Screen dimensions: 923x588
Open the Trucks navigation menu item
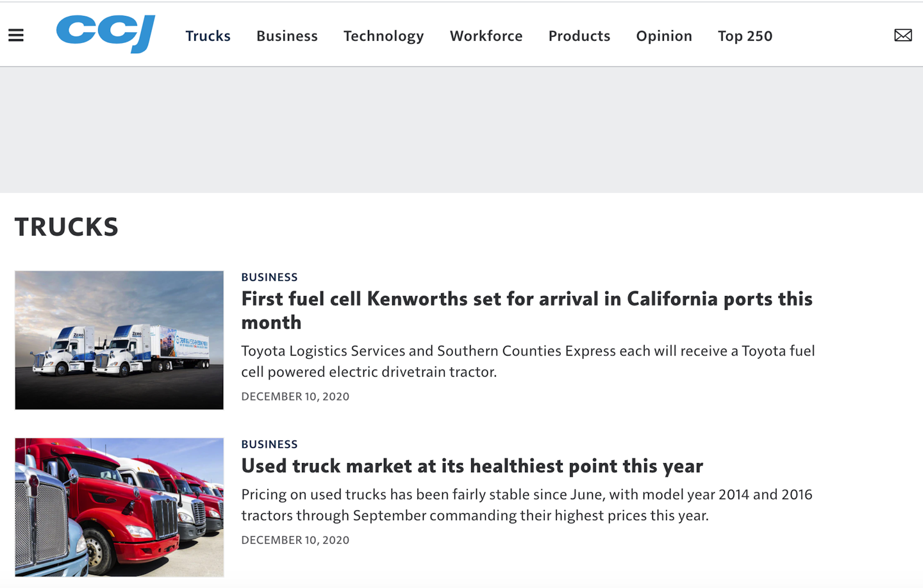(x=208, y=36)
